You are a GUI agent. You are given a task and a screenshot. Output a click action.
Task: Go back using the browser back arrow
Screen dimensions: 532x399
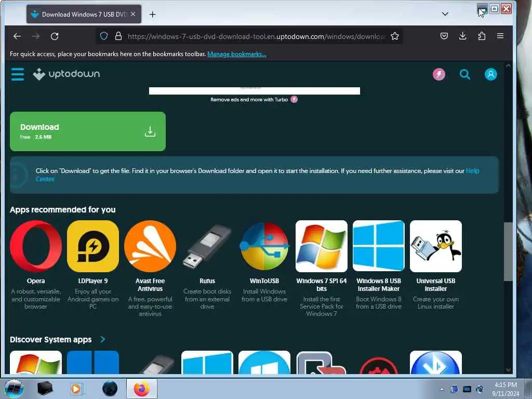click(x=17, y=36)
